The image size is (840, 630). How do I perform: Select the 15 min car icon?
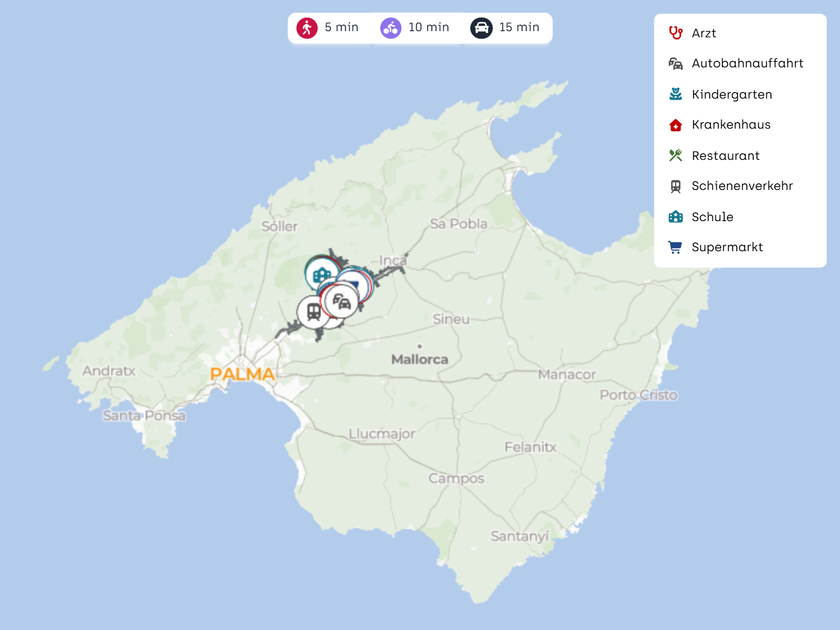[x=481, y=28]
